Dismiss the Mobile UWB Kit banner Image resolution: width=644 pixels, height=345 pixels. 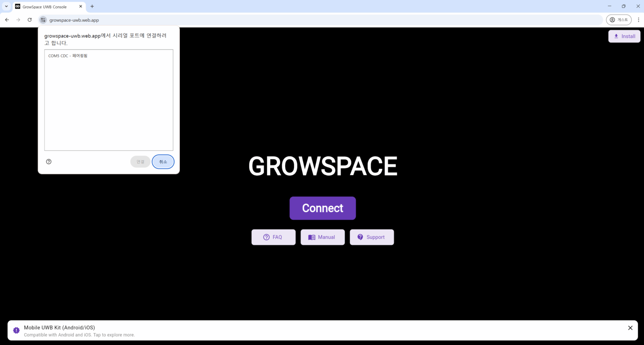pyautogui.click(x=630, y=328)
